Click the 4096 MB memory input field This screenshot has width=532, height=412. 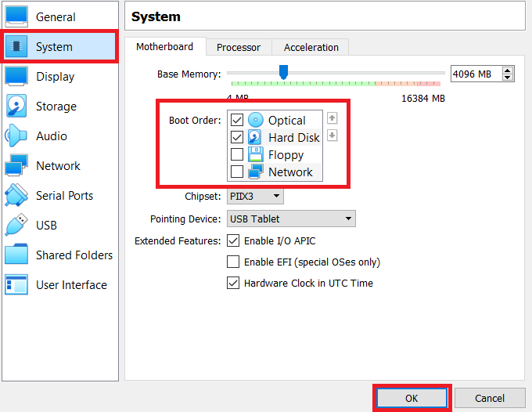476,74
